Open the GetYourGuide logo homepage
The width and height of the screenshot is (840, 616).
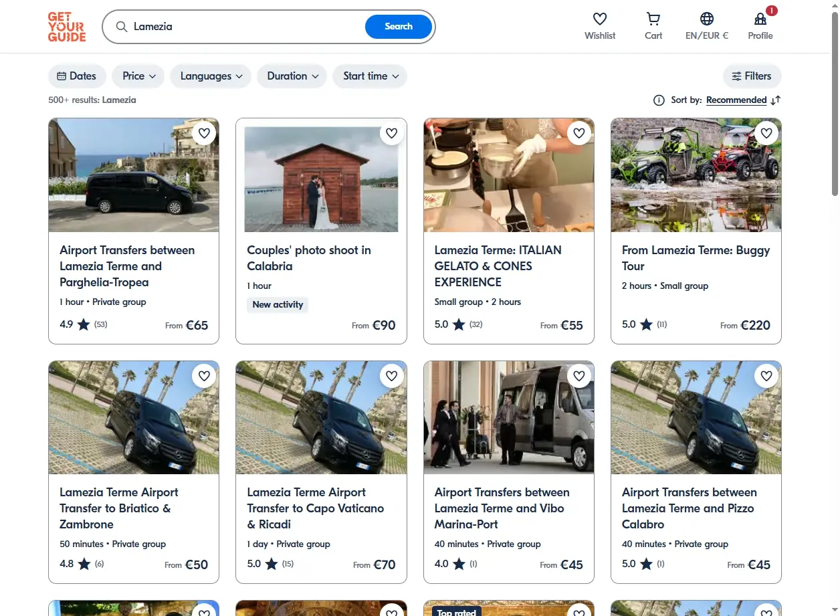[67, 27]
